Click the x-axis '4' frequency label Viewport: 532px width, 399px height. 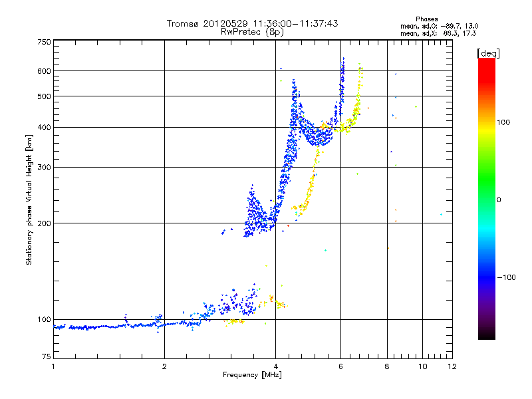click(x=275, y=366)
